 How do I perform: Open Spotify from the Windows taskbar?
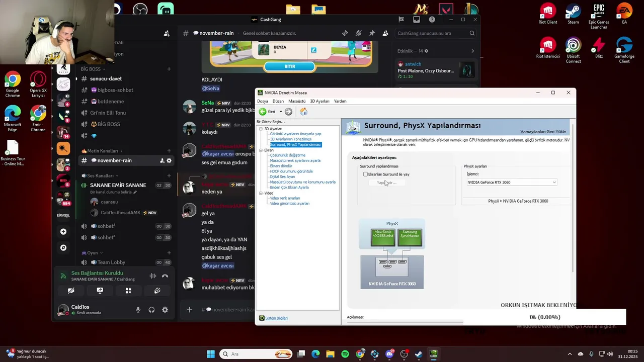(345, 354)
